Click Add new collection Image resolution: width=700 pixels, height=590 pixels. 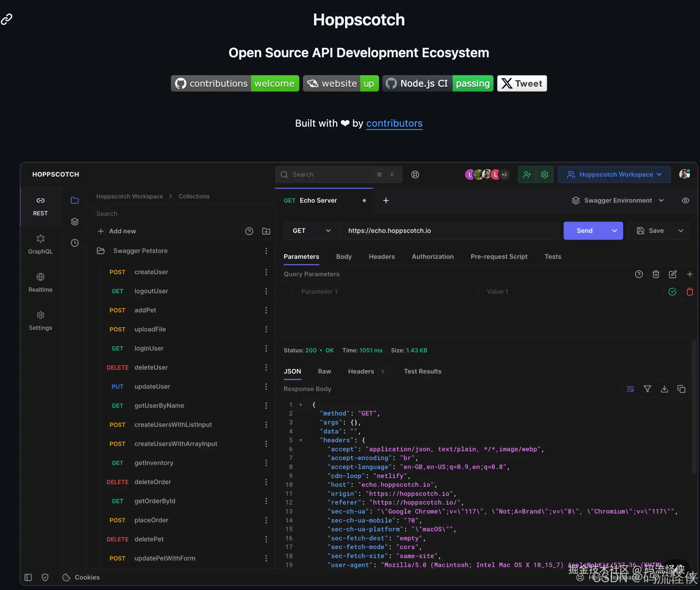point(117,231)
